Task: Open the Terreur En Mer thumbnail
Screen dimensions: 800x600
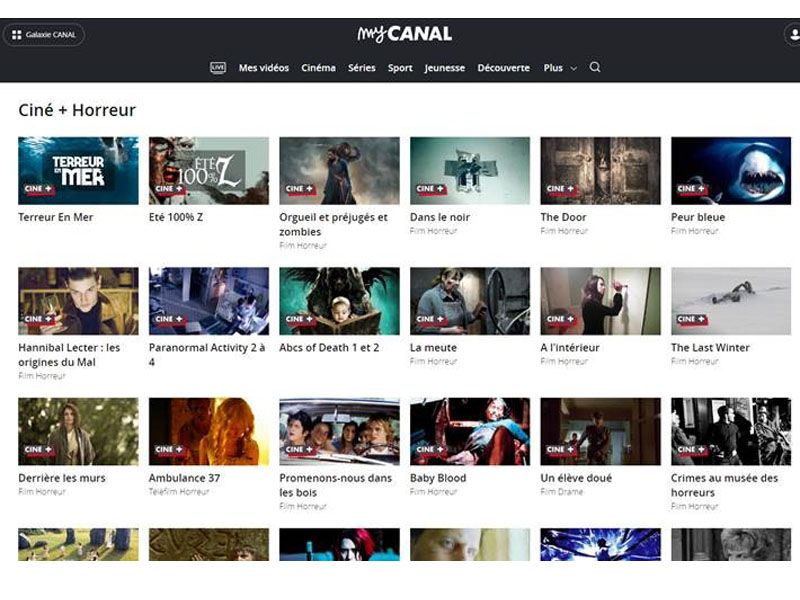Action: 78,170
